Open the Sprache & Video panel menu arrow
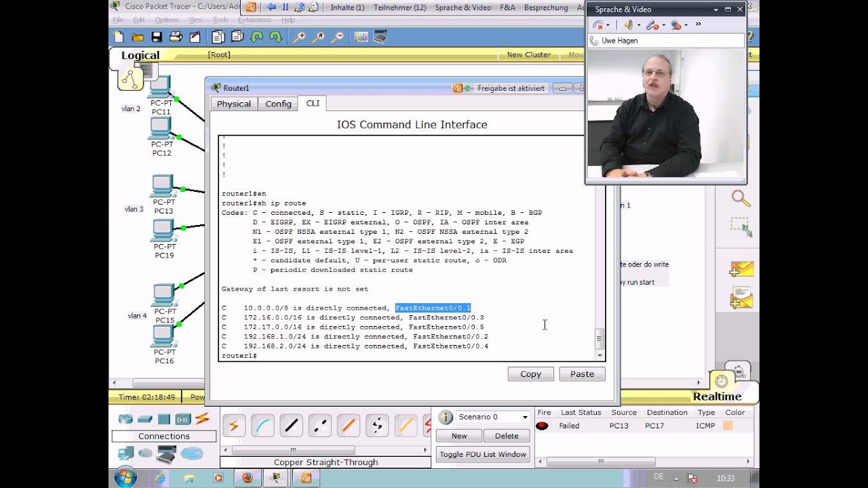 coord(715,9)
